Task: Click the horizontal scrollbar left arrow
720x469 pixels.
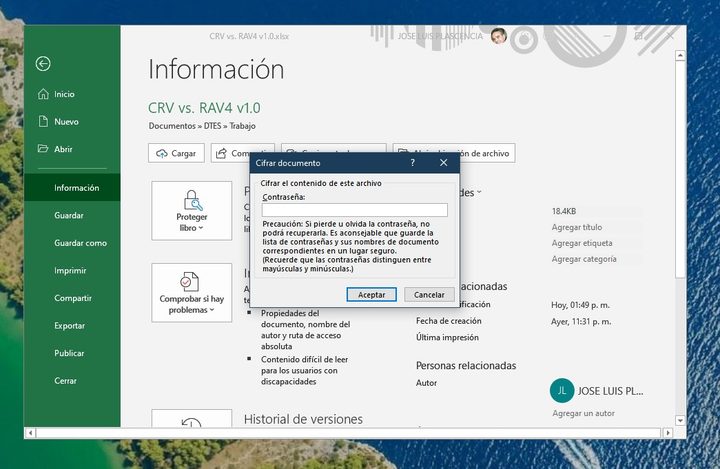Action: [x=30, y=433]
